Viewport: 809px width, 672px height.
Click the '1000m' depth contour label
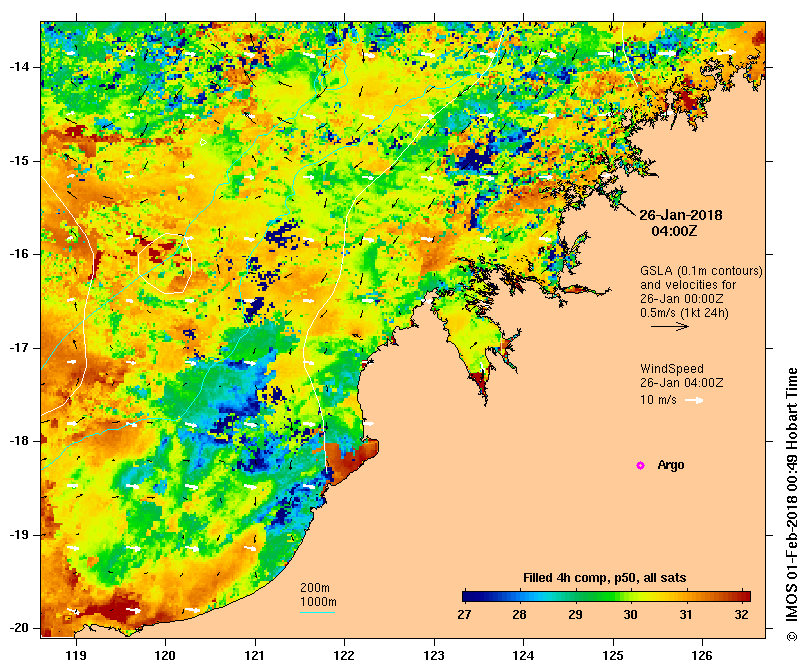tap(318, 602)
